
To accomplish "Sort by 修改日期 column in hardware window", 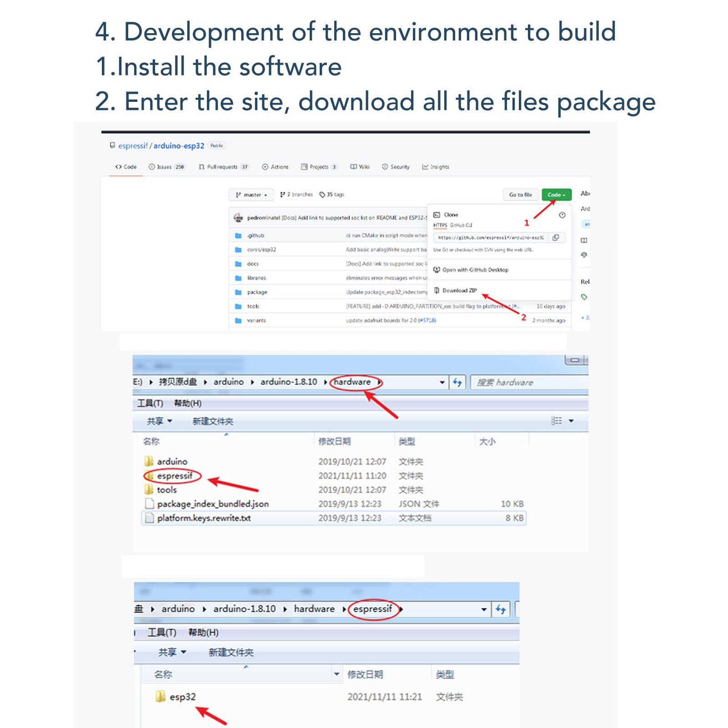I will pyautogui.click(x=334, y=441).
